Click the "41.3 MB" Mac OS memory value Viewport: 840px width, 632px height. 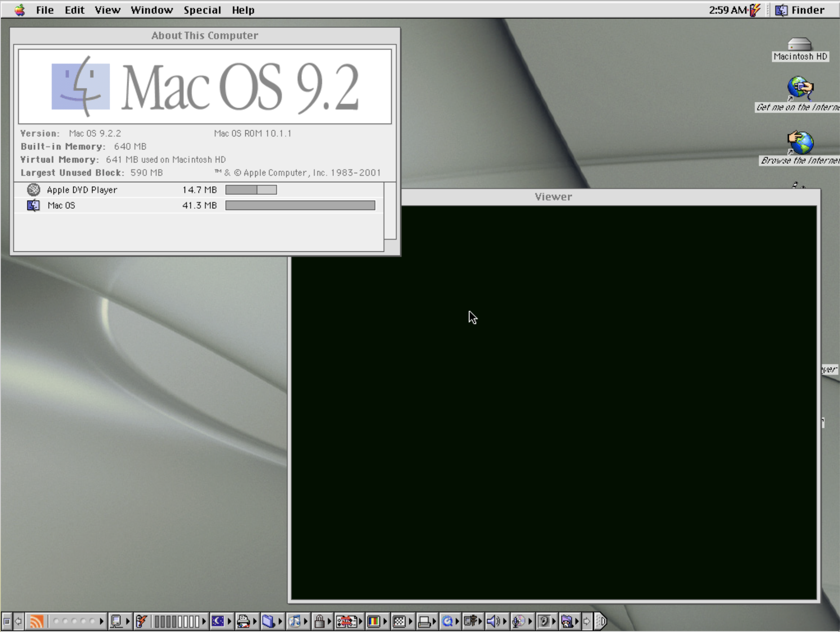click(x=199, y=206)
